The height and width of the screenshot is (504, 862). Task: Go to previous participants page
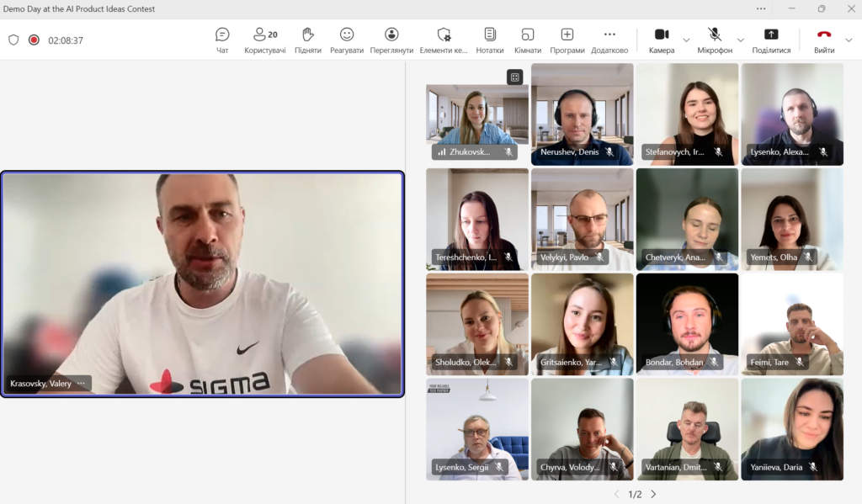pyautogui.click(x=617, y=494)
